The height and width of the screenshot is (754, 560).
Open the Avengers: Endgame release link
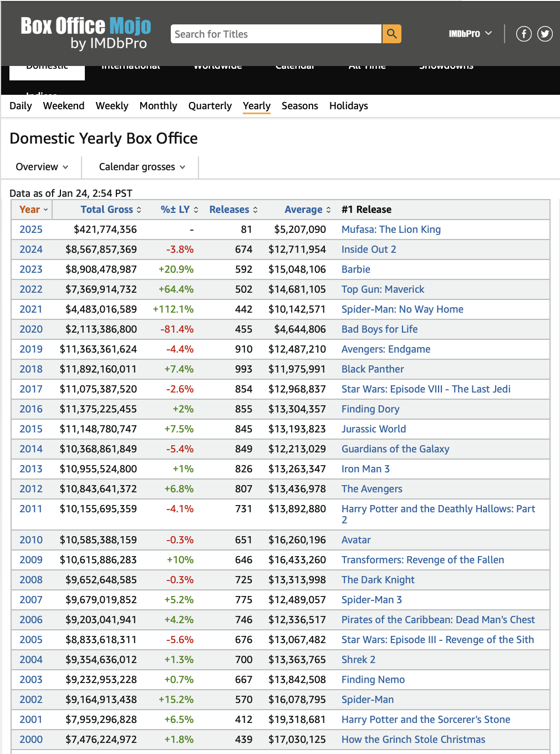(386, 349)
